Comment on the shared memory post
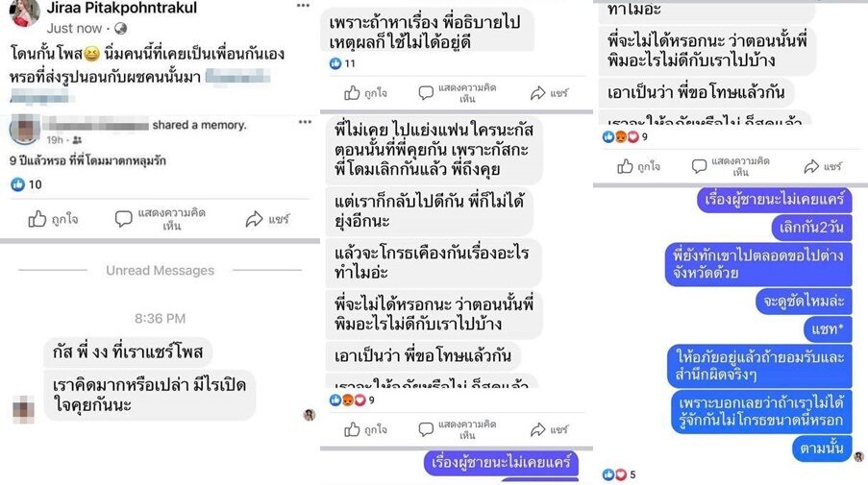Viewport: 868px width, 485px height. tap(161, 220)
